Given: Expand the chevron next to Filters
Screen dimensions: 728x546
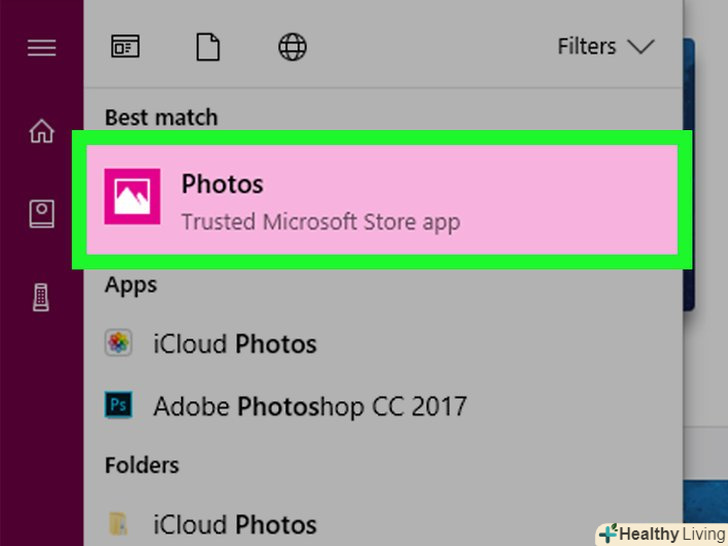Looking at the screenshot, I should [x=640, y=47].
